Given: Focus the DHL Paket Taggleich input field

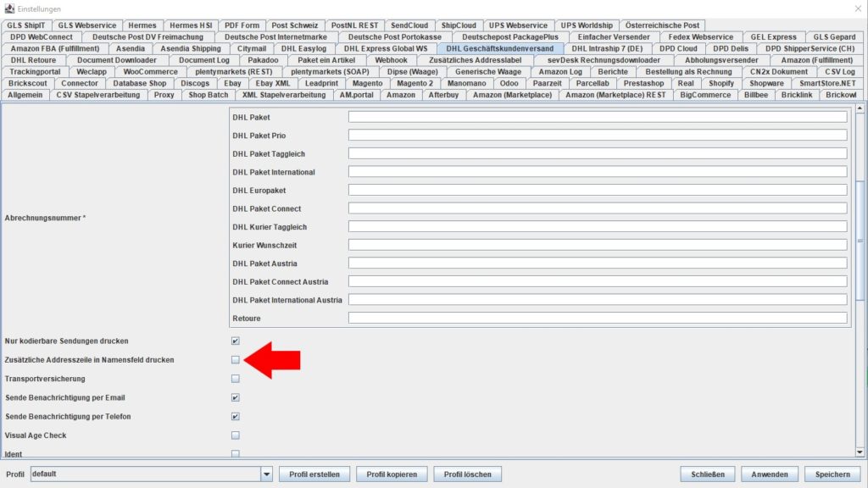Looking at the screenshot, I should (x=598, y=153).
